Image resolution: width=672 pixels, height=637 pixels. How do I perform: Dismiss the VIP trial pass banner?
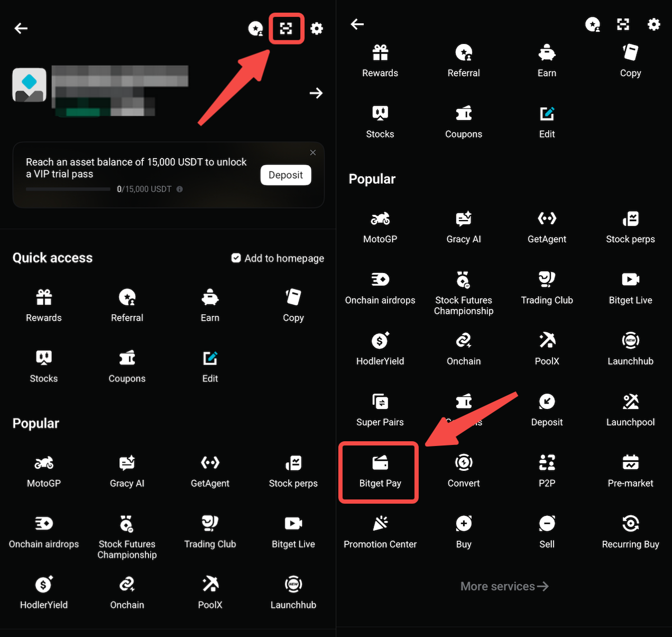point(312,152)
